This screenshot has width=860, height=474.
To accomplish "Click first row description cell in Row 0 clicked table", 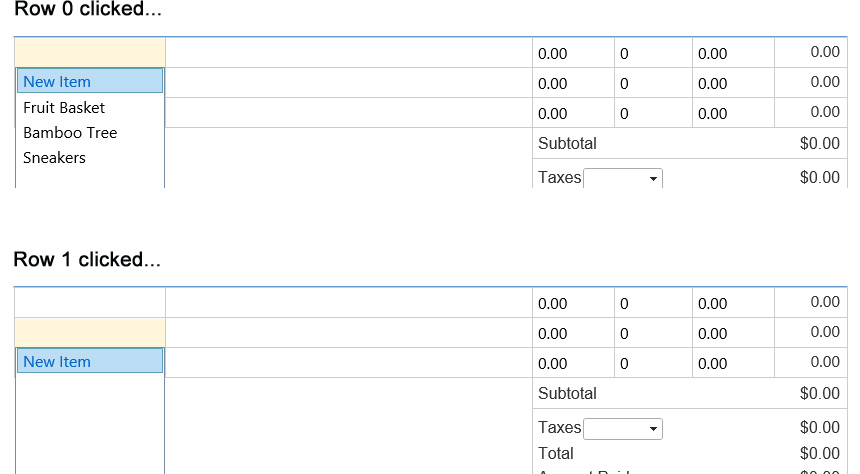I will (x=348, y=52).
